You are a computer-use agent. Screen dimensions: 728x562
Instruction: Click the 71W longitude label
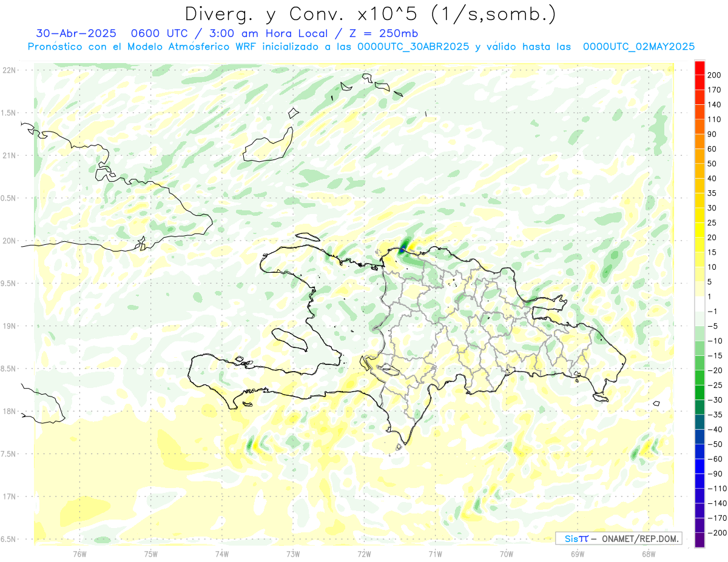tap(435, 554)
